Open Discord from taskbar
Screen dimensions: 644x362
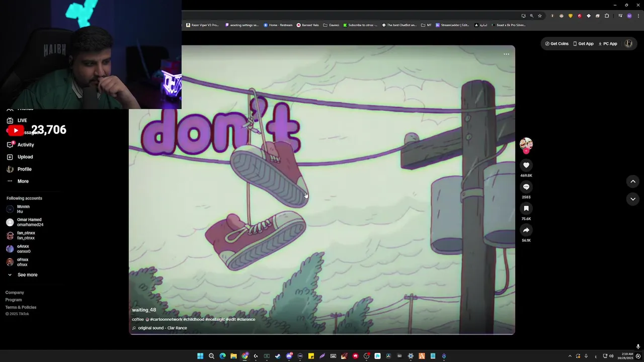pyautogui.click(x=289, y=356)
